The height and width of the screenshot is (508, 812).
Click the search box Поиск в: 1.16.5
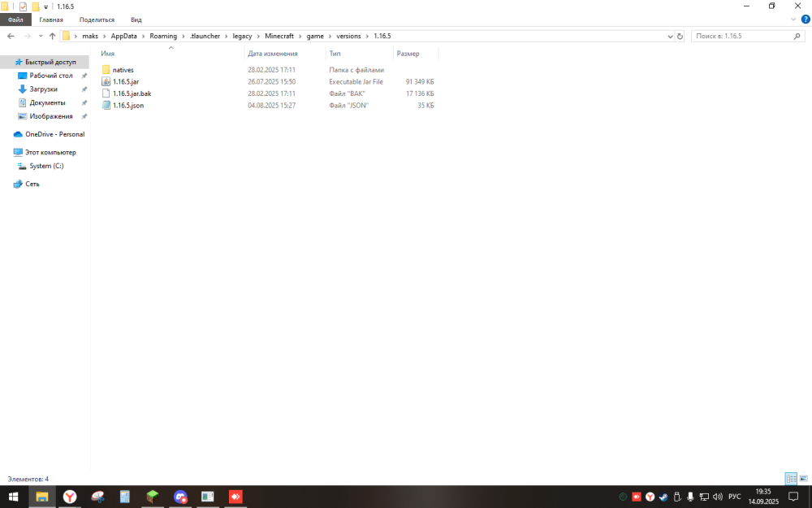[743, 37]
